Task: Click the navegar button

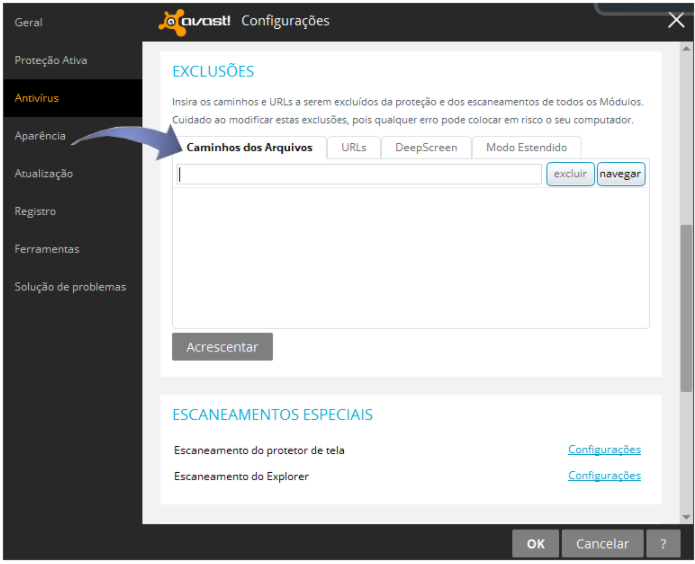Action: click(621, 174)
